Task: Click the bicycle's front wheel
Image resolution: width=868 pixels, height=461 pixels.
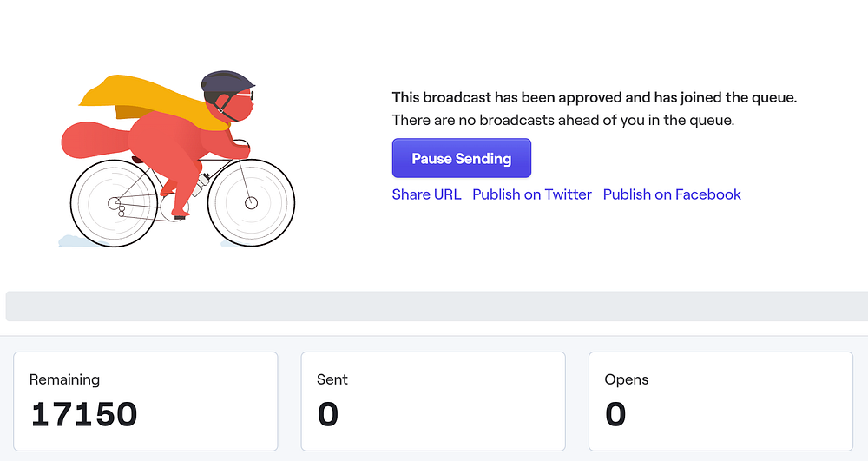Action: click(x=252, y=202)
